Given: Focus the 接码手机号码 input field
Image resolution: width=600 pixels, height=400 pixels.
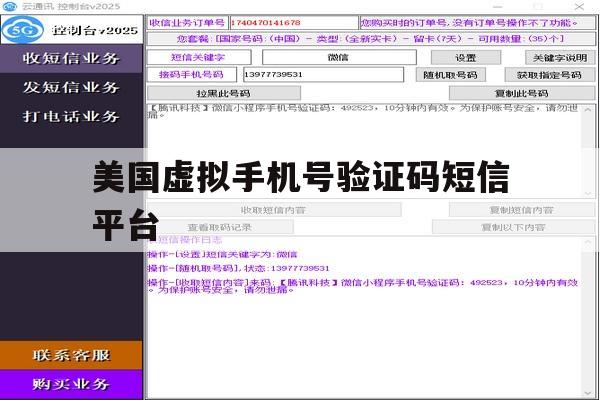Looking at the screenshot, I should pyautogui.click(x=323, y=74).
